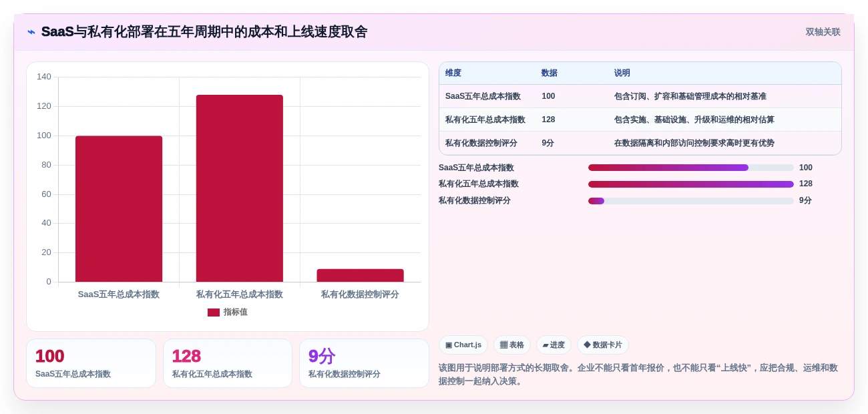Click the 数据 table column header
This screenshot has width=868, height=414.
click(x=550, y=73)
